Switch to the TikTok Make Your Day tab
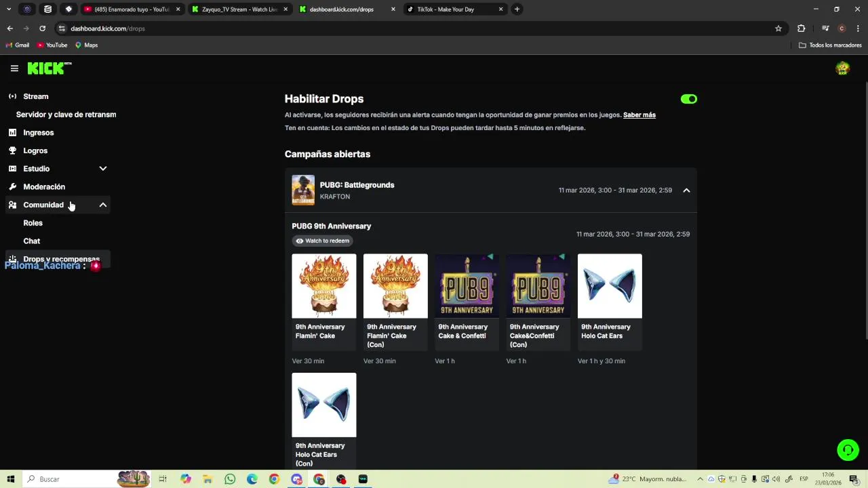Screen dimensions: 868x488 click(454, 9)
